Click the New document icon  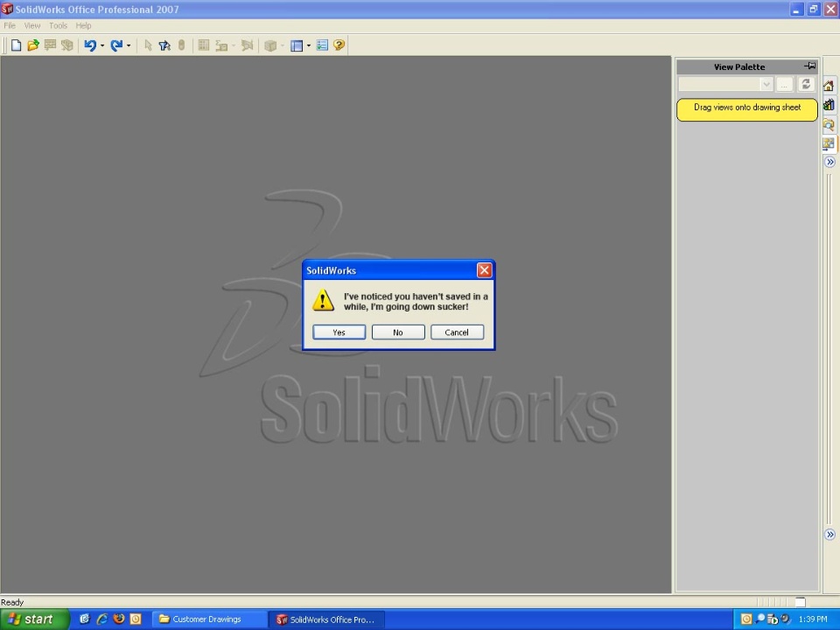tap(16, 45)
